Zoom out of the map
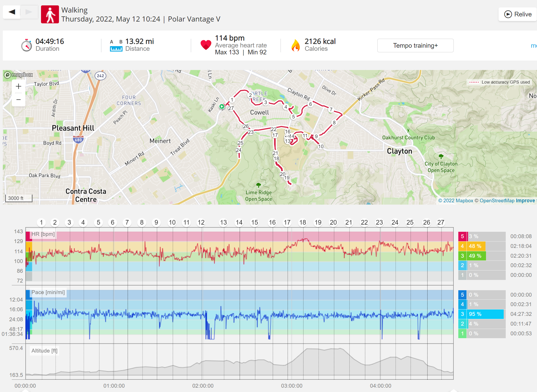This screenshot has height=392, width=537. 18,99
